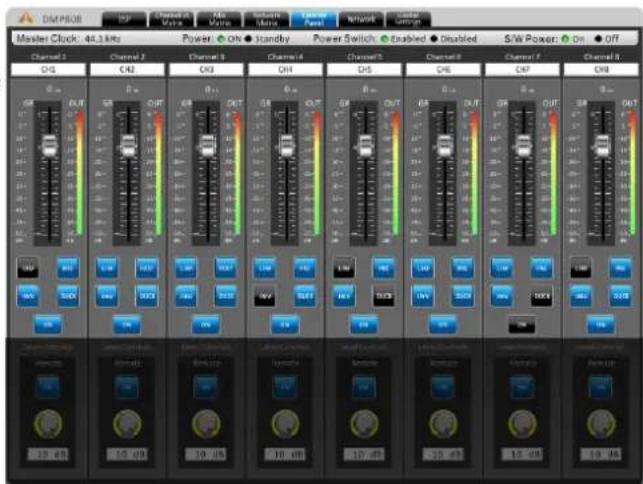
Task: Enable the dark DUCK button on Channel 7
Action: tap(542, 296)
